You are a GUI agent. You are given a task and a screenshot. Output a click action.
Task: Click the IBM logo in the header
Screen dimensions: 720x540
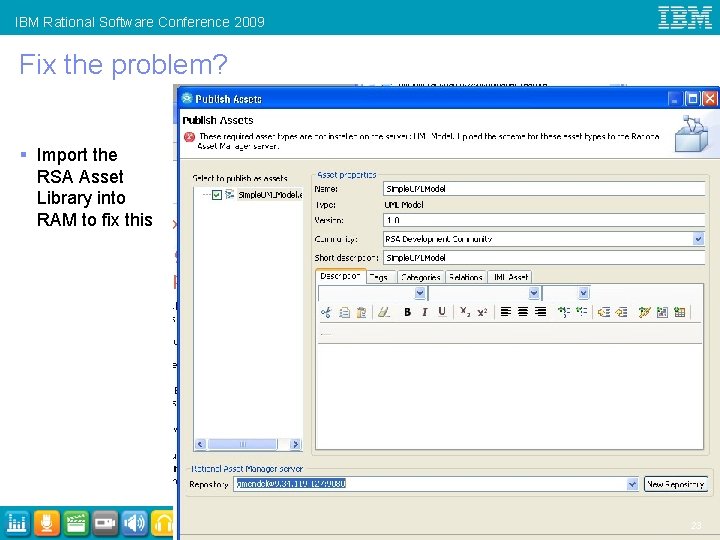tap(685, 17)
